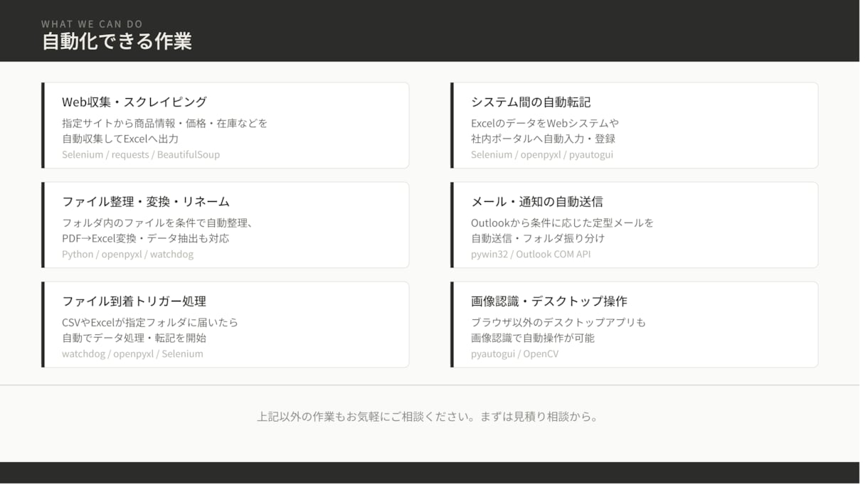Click the title '自動化できる作業'

click(x=118, y=42)
